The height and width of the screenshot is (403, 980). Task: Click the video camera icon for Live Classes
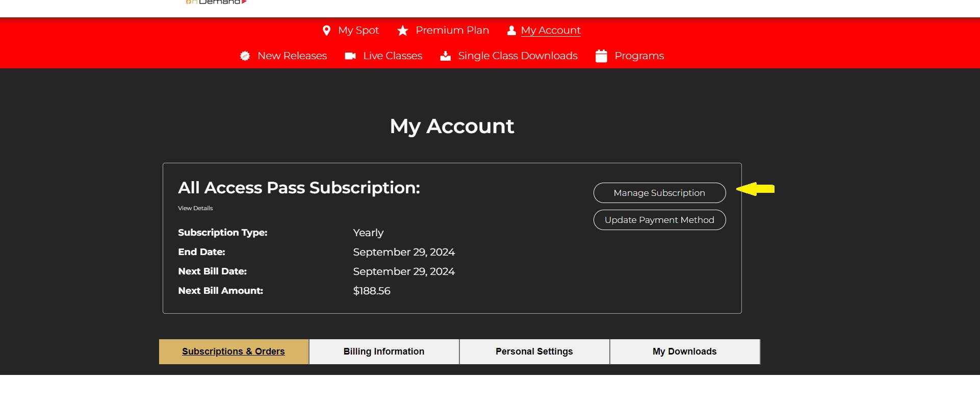pyautogui.click(x=350, y=56)
